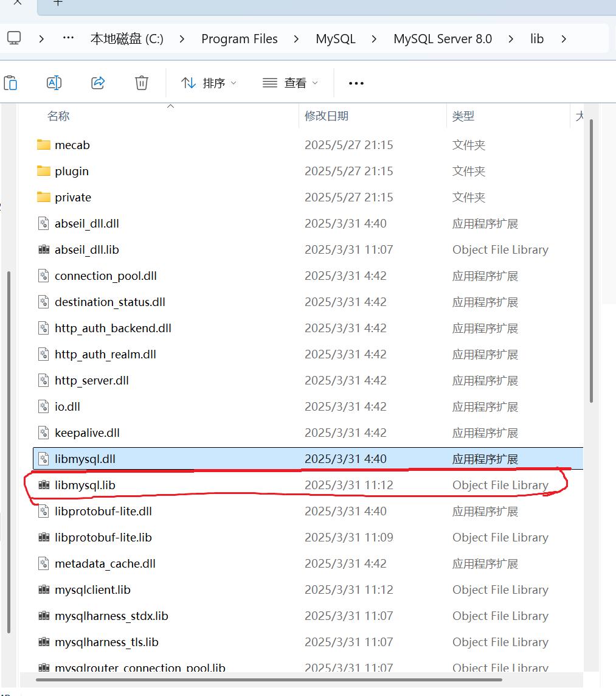Click the Object File Library type of abseil_dll.lib
Image resolution: width=616 pixels, height=696 pixels.
point(500,250)
